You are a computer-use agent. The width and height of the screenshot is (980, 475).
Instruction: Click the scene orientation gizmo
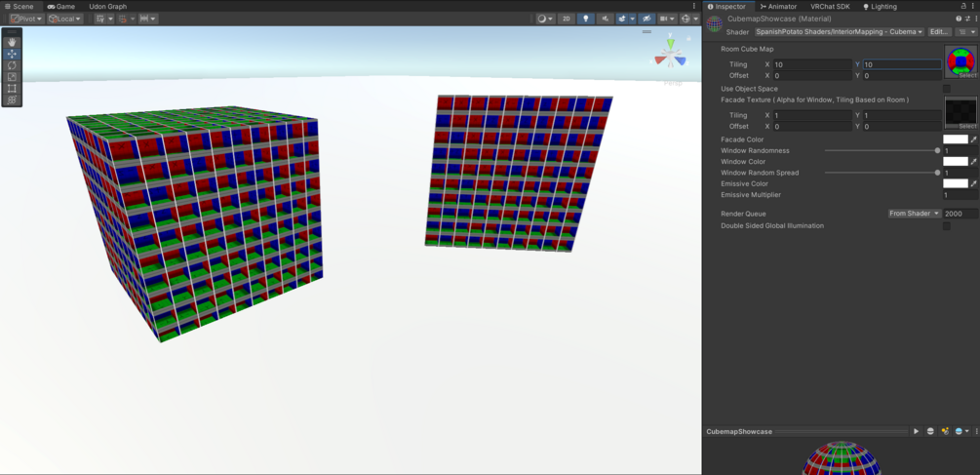pyautogui.click(x=670, y=55)
